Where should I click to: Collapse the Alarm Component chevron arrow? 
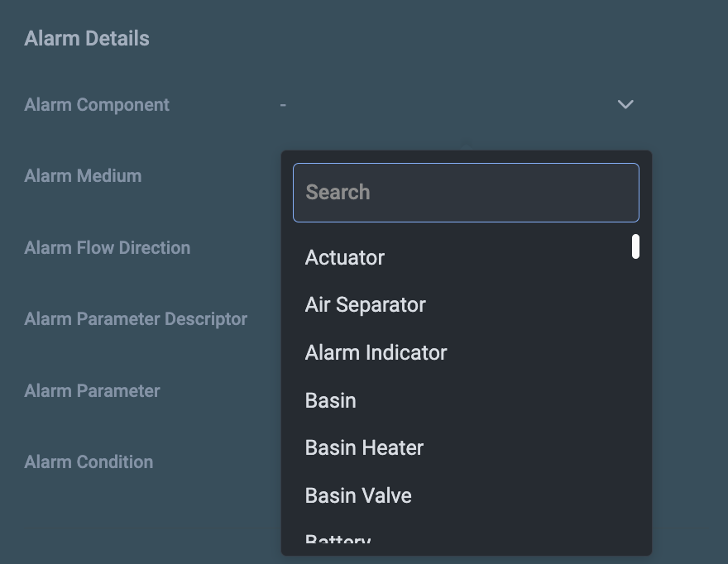[x=625, y=104]
